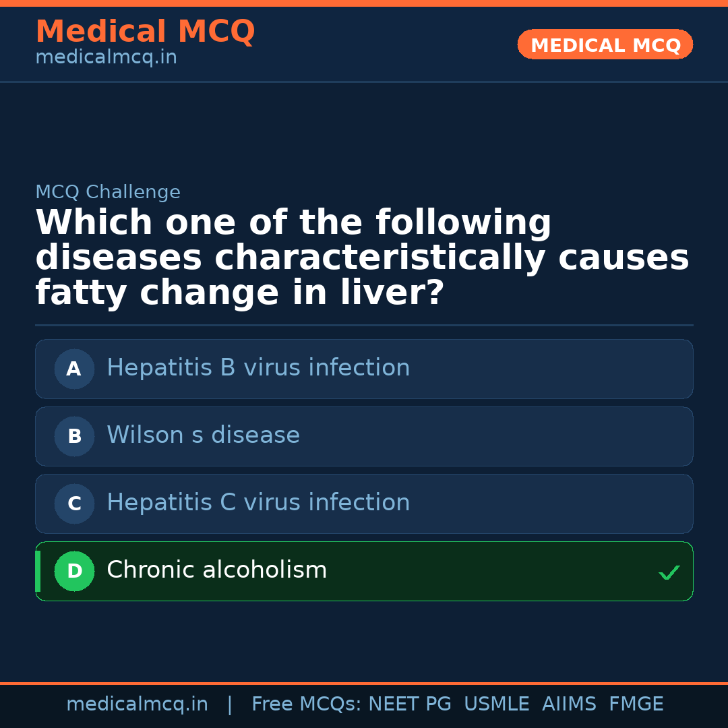
Task: Pick the Hepatitis C virus infection answer
Action: (258, 503)
